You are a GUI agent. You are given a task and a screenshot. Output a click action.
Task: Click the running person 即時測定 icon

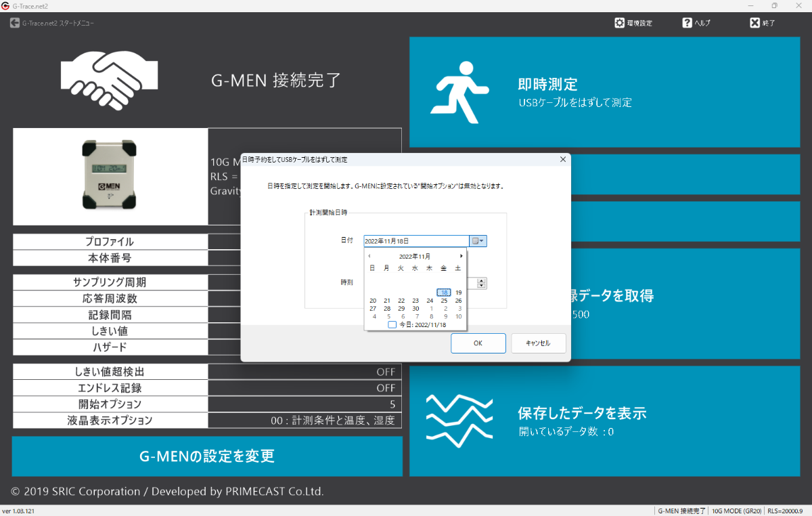coord(460,92)
